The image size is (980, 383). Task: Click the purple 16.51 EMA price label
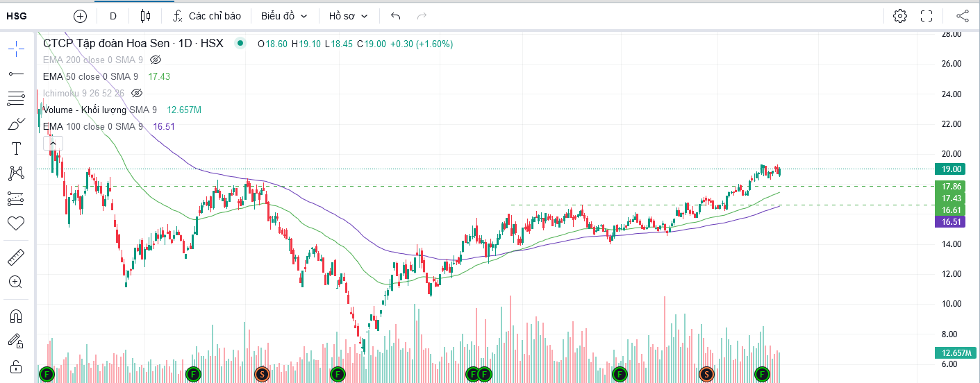pyautogui.click(x=951, y=222)
